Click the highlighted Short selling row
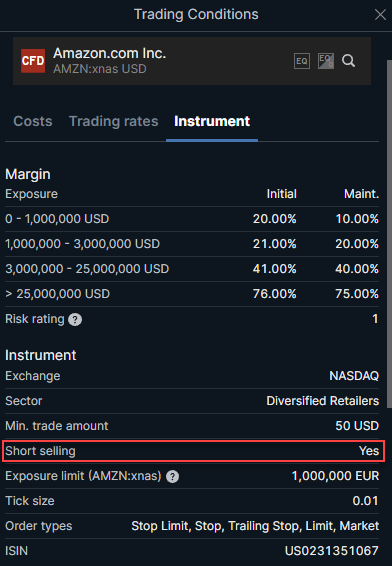The height and width of the screenshot is (566, 392). (194, 451)
